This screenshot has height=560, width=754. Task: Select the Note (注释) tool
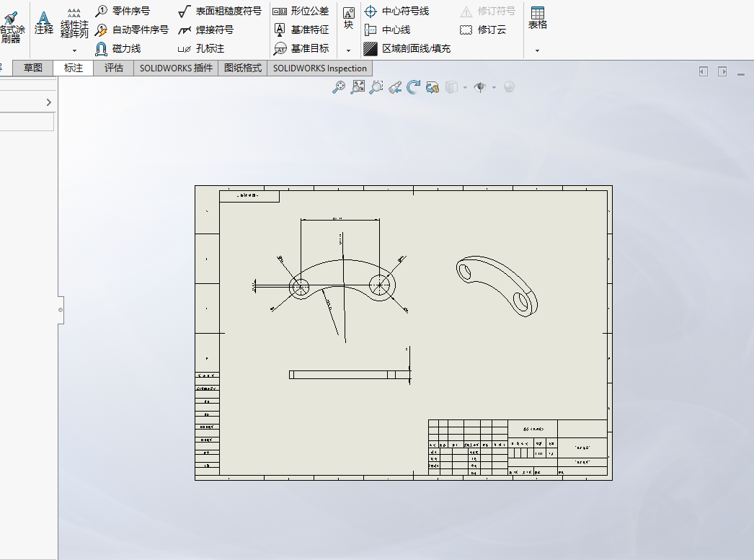coord(43,22)
